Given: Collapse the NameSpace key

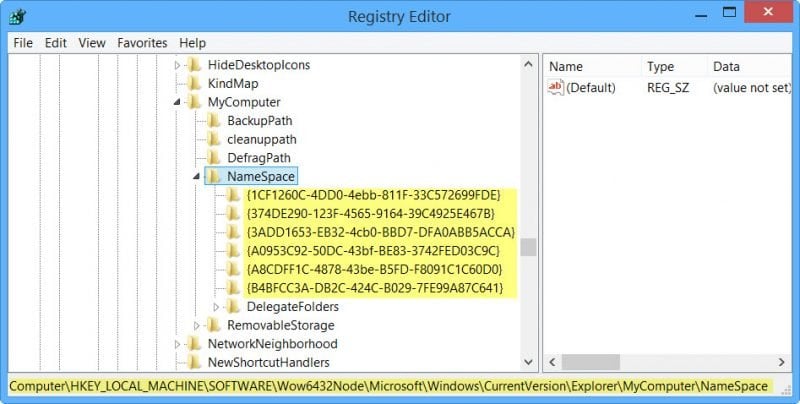Looking at the screenshot, I should pyautogui.click(x=196, y=176).
